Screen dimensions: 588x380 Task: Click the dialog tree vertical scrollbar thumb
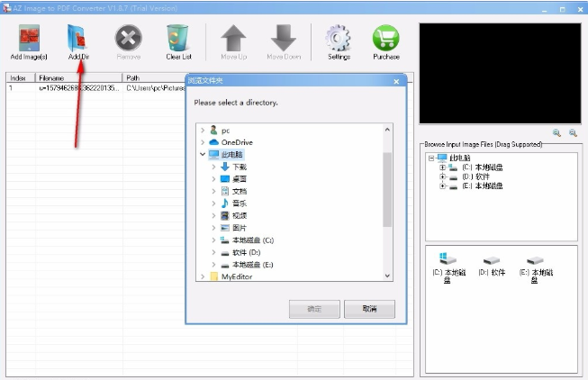click(x=387, y=189)
